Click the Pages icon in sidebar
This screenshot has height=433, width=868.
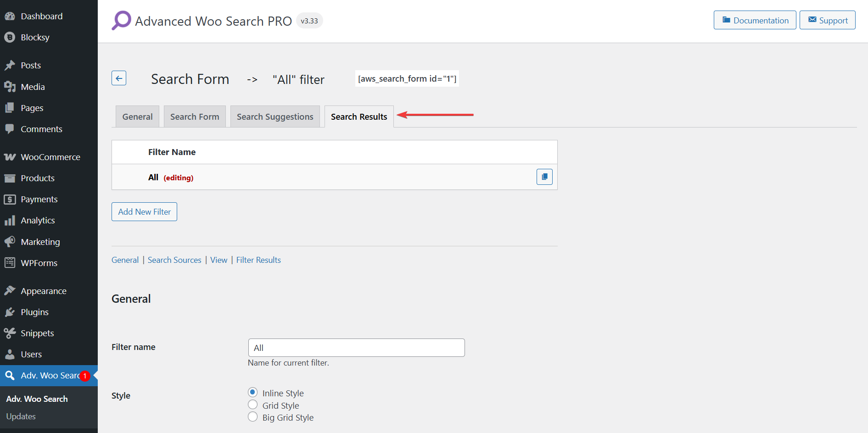click(10, 108)
